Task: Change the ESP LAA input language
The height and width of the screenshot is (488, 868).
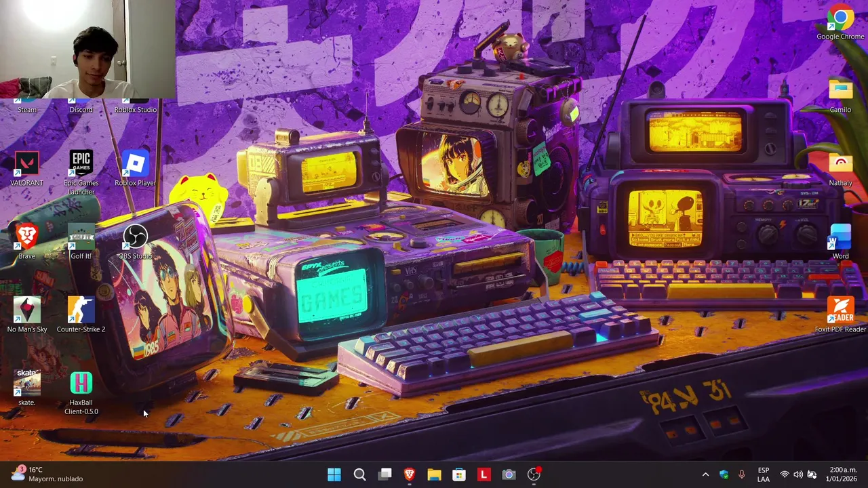Action: (764, 474)
